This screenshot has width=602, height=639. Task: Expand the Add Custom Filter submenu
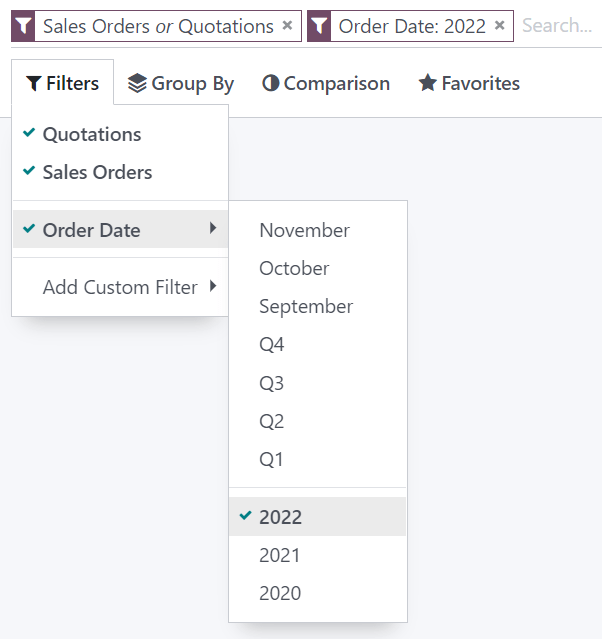point(120,287)
